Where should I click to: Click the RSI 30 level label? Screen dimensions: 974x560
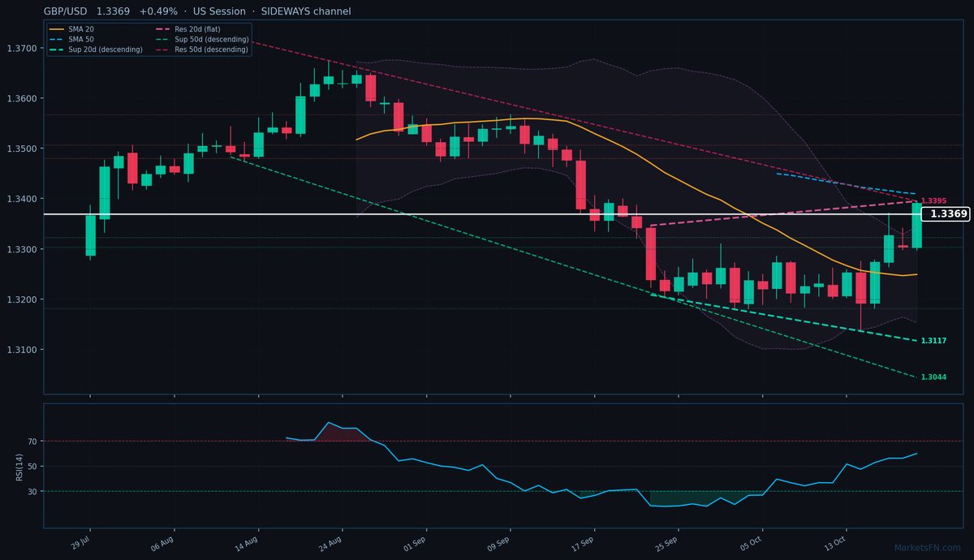33,491
